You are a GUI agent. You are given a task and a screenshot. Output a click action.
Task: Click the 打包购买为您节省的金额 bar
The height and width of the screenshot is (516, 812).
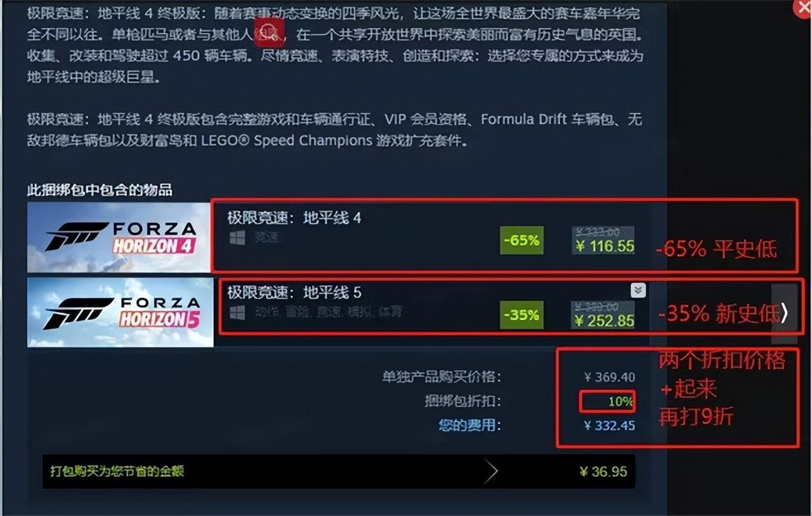pos(339,471)
